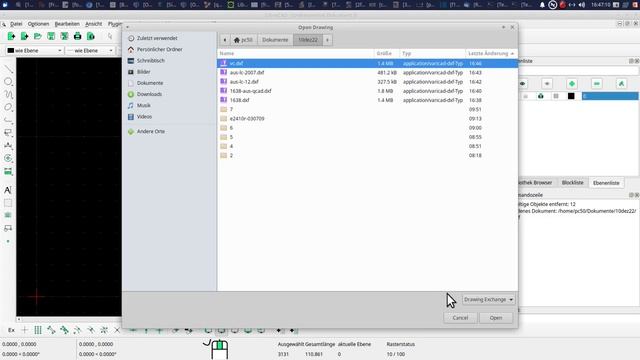Click layer name filter input field

point(578,71)
